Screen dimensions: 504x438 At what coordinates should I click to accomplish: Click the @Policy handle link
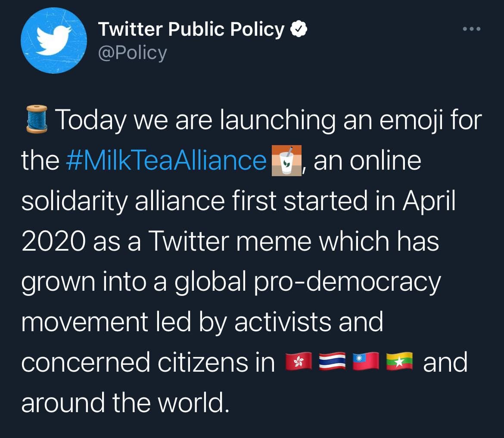point(133,53)
